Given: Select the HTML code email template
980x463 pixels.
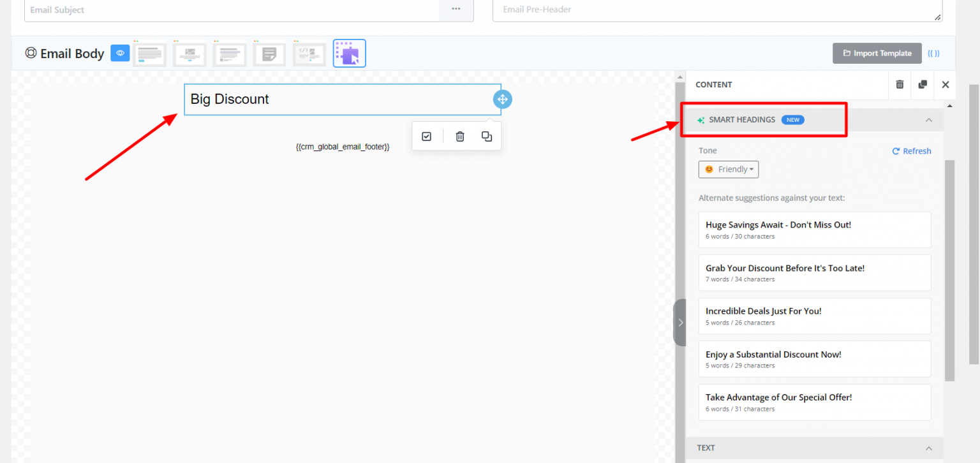Looking at the screenshot, I should coord(309,53).
